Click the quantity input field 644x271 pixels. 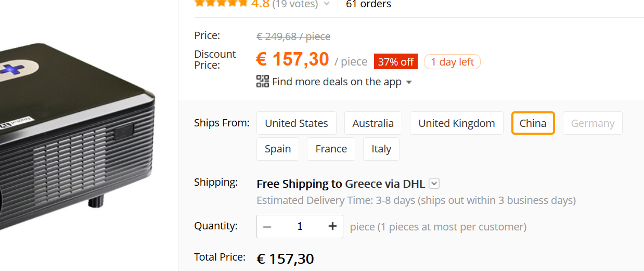(x=300, y=226)
